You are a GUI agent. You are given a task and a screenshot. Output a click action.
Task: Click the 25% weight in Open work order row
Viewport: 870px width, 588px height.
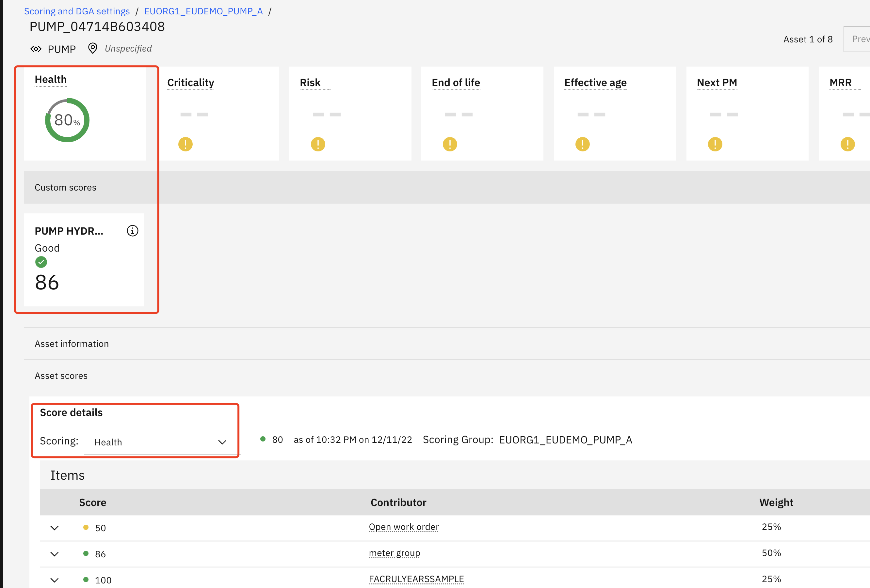[771, 527]
